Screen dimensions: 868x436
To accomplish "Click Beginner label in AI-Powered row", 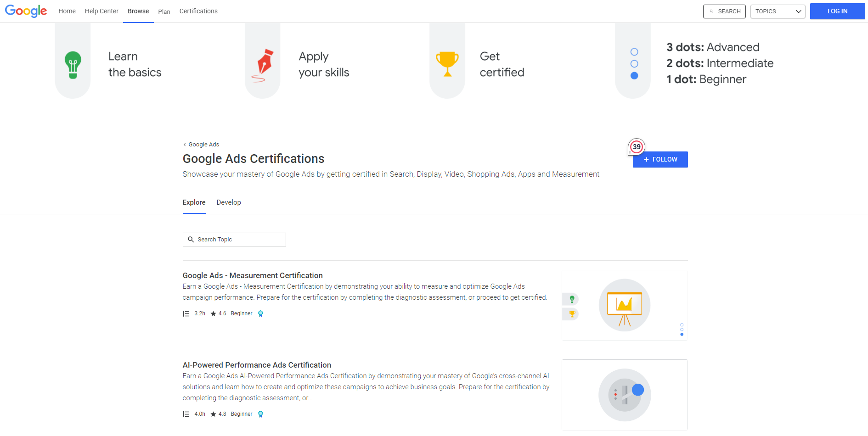I will (242, 414).
